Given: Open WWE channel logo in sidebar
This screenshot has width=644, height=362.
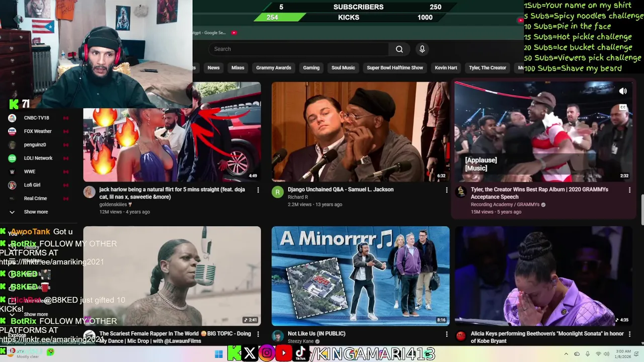Looking at the screenshot, I should coord(12,171).
